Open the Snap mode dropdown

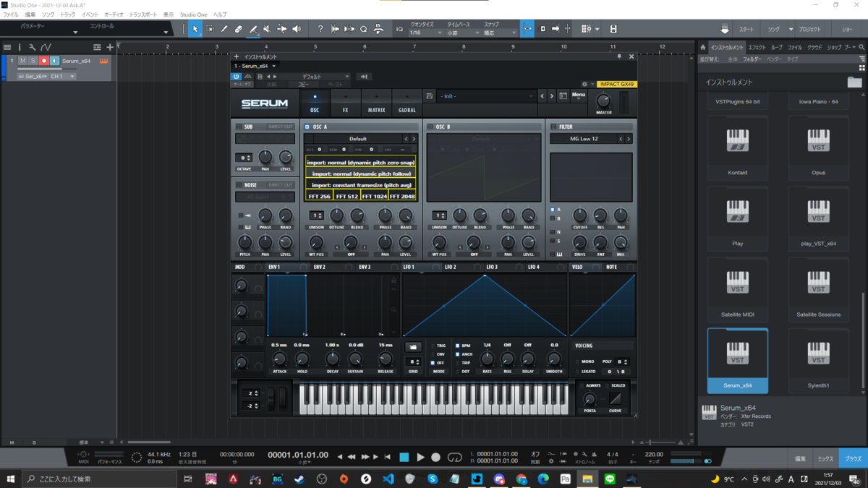500,33
